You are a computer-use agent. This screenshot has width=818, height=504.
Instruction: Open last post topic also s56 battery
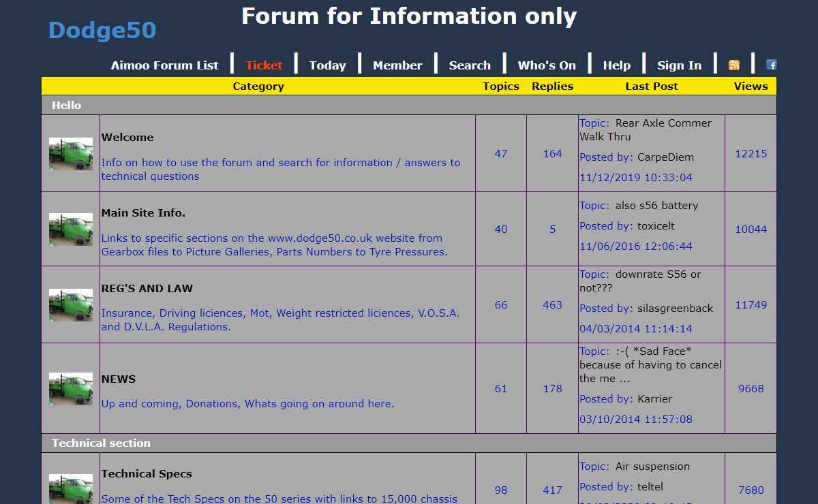[x=656, y=205]
